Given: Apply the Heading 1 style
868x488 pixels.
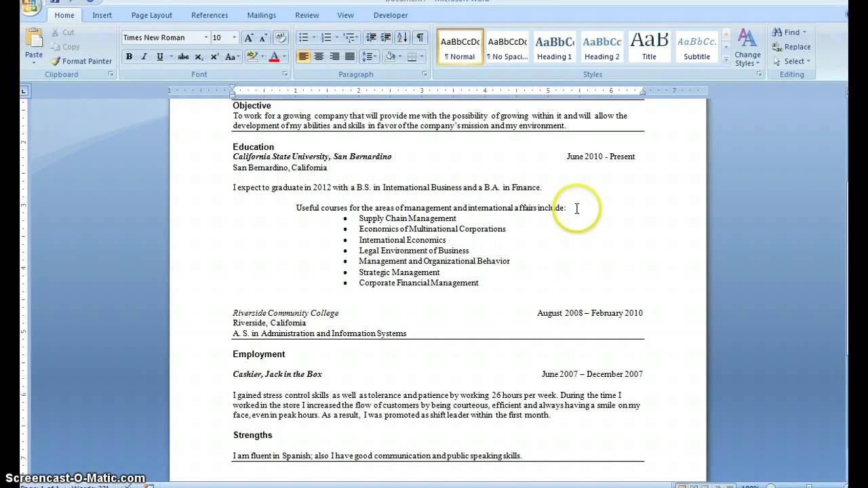Looking at the screenshot, I should pyautogui.click(x=555, y=47).
